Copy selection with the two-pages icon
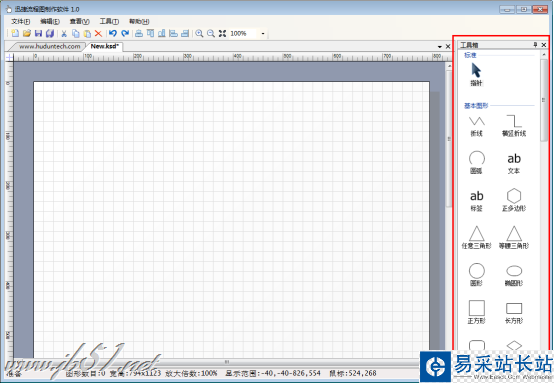This screenshot has width=554, height=383. coord(76,34)
